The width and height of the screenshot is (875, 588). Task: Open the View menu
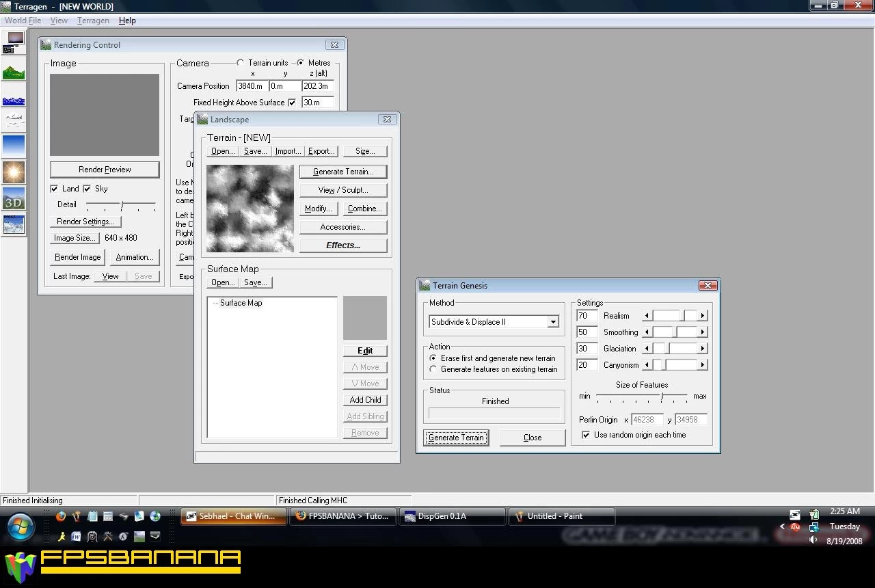click(59, 21)
